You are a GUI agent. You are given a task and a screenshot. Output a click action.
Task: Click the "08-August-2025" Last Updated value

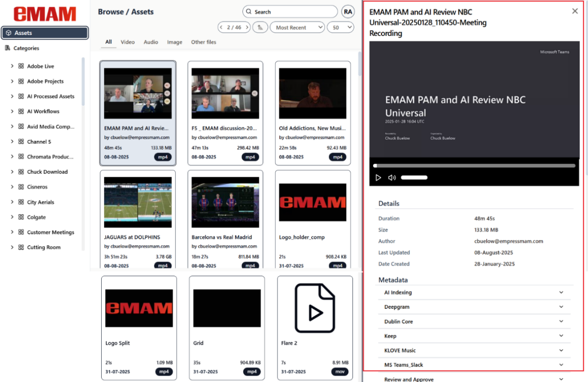pos(493,252)
